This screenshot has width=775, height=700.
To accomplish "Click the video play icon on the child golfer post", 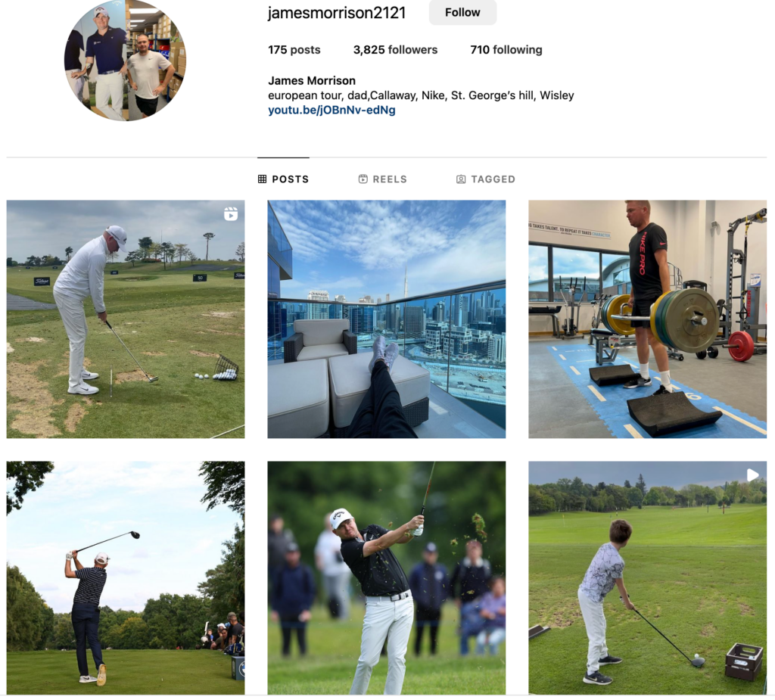I will [752, 475].
